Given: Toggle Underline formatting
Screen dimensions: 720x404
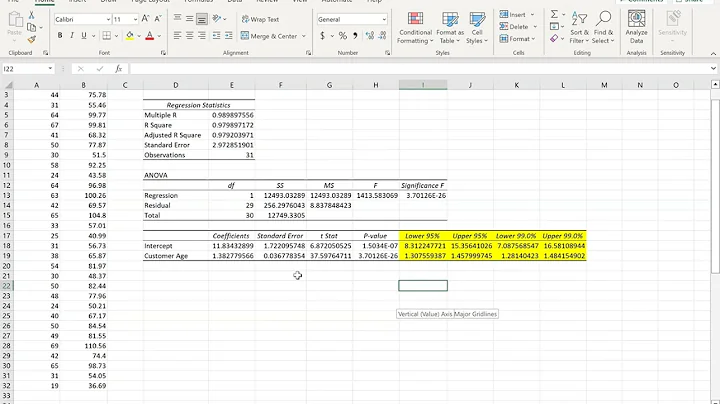Looking at the screenshot, I should pyautogui.click(x=84, y=35).
